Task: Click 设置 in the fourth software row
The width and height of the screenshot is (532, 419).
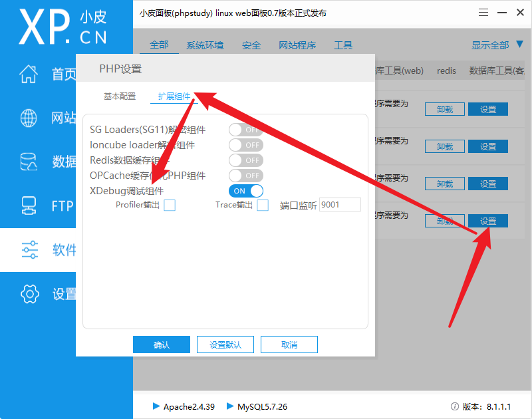Action: coord(488,221)
